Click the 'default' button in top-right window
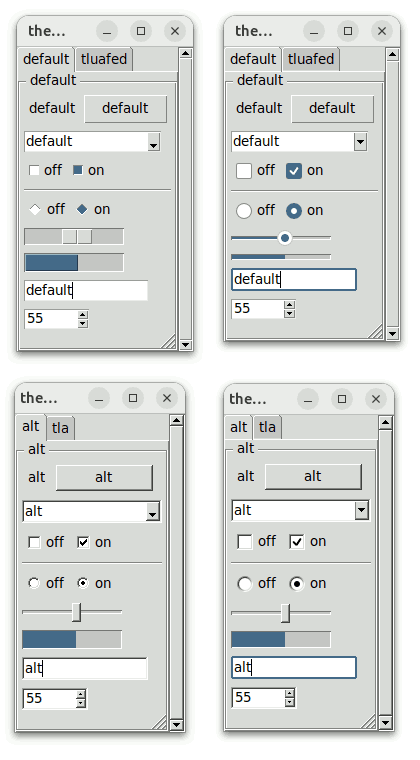Screen dimensions: 420x760 (x=332, y=108)
